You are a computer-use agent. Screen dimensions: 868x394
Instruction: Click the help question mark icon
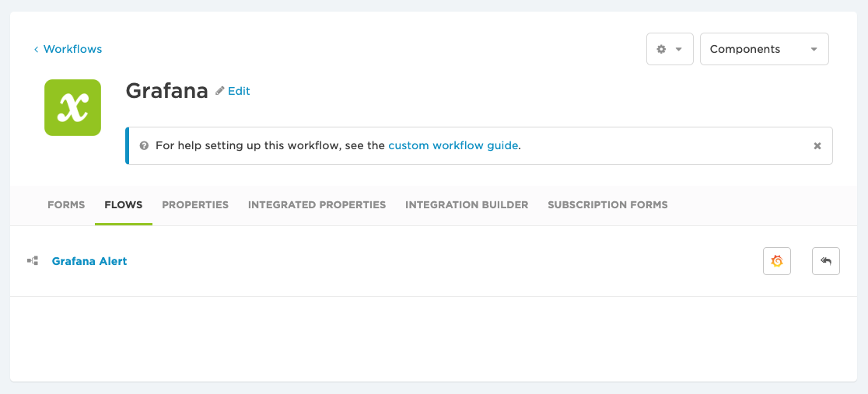[x=144, y=146]
